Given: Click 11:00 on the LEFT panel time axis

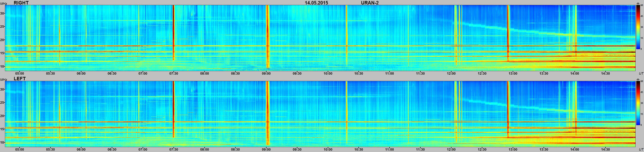Looking at the screenshot, I should click(x=389, y=149).
